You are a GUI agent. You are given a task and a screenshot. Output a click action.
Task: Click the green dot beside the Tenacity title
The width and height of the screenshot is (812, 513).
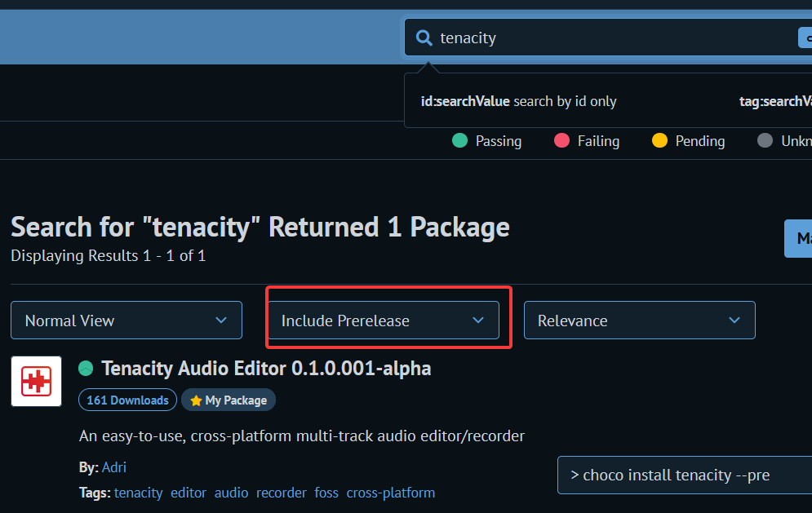point(86,368)
